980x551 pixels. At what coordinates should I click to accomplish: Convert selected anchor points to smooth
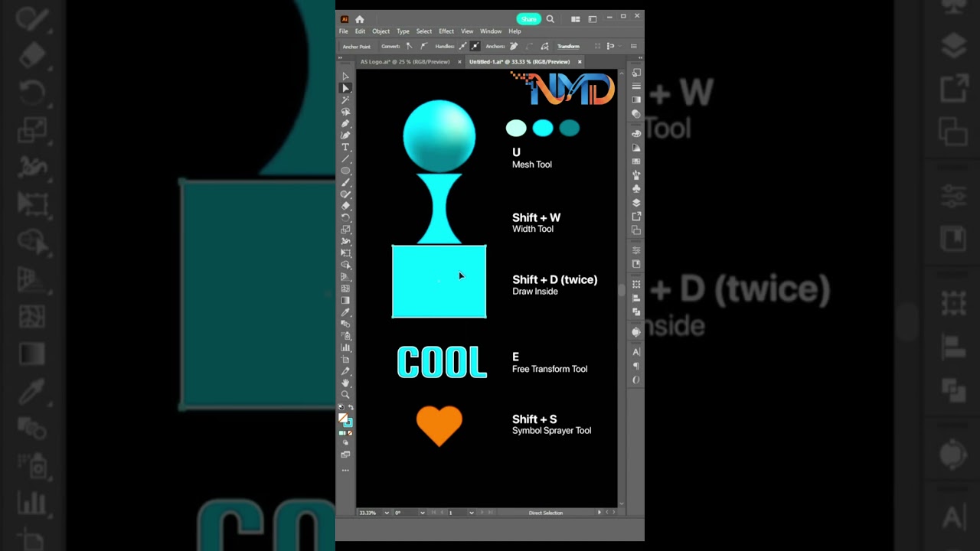click(424, 46)
